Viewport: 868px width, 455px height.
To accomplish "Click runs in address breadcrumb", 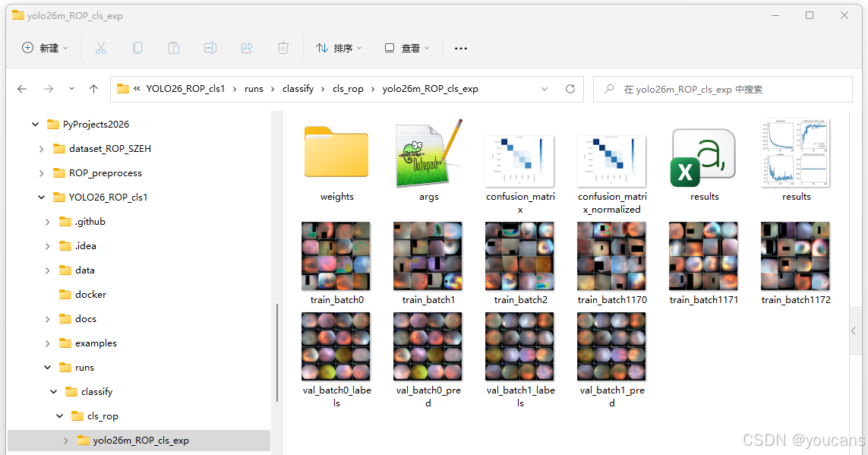I will click(254, 89).
